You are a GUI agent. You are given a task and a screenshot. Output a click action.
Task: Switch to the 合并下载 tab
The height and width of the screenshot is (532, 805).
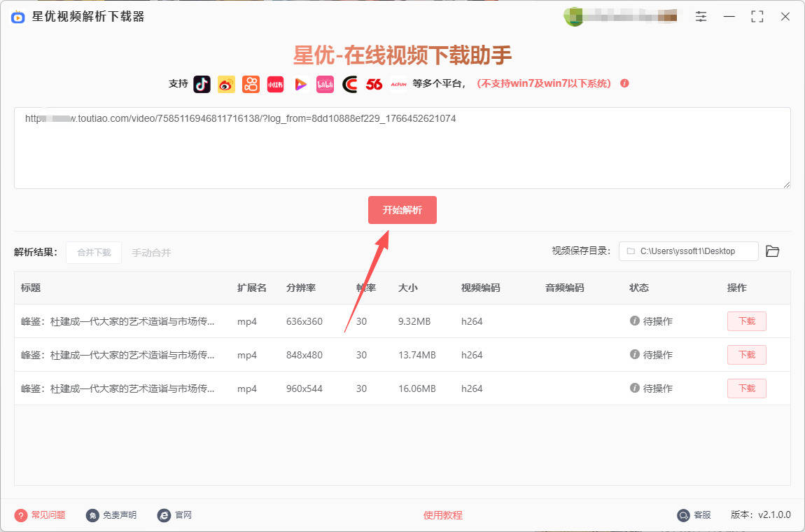pos(93,253)
